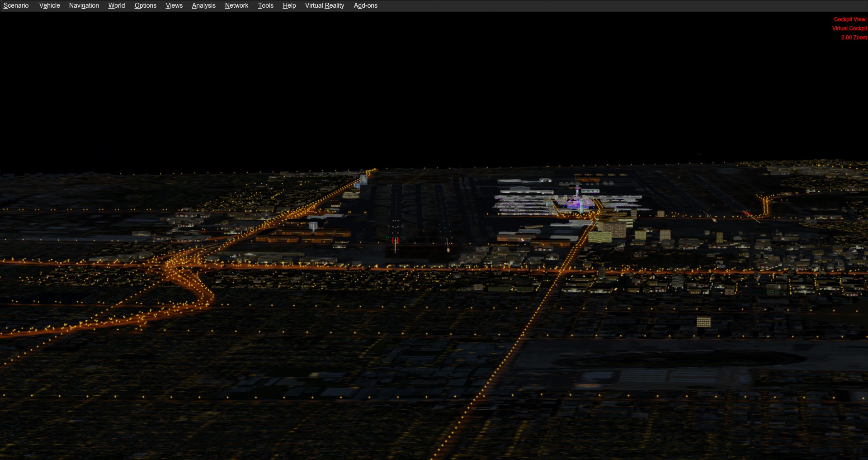The image size is (868, 460).
Task: Click the 'Virtual Cockpit' overlay label
Action: click(849, 28)
